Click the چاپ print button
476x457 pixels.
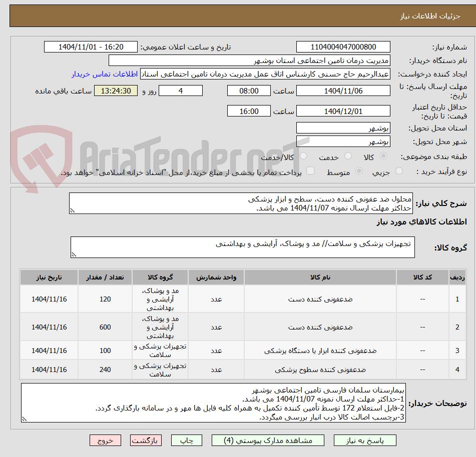click(x=187, y=440)
